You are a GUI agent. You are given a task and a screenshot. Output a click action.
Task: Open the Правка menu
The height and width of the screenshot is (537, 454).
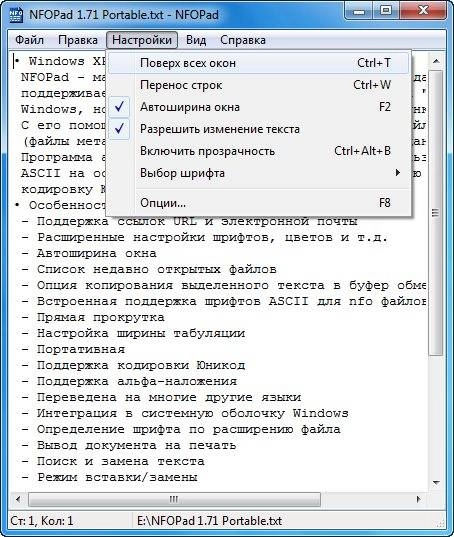78,40
